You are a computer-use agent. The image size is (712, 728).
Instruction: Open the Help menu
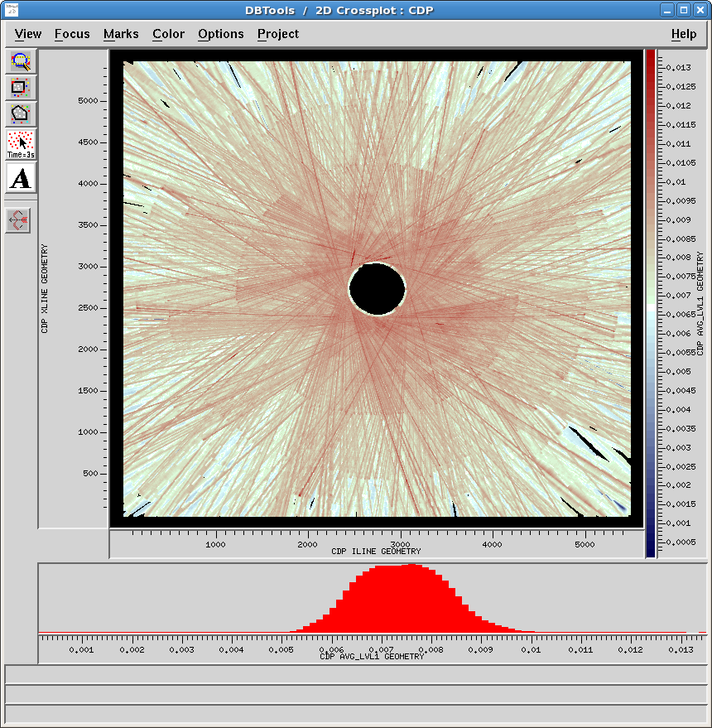pyautogui.click(x=684, y=34)
